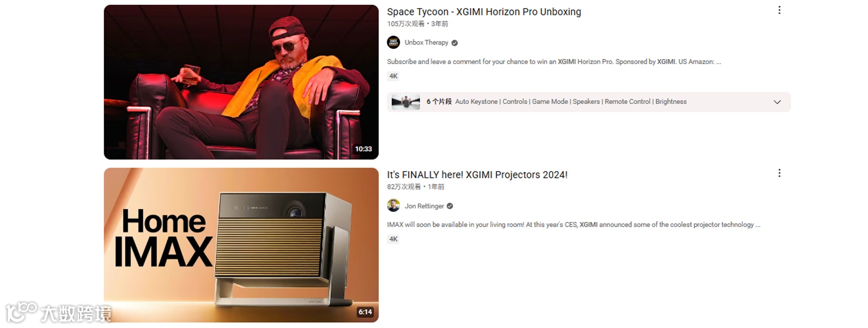This screenshot has height=328, width=868.
Task: Play the Home IMAX thumbnail video
Action: [241, 245]
